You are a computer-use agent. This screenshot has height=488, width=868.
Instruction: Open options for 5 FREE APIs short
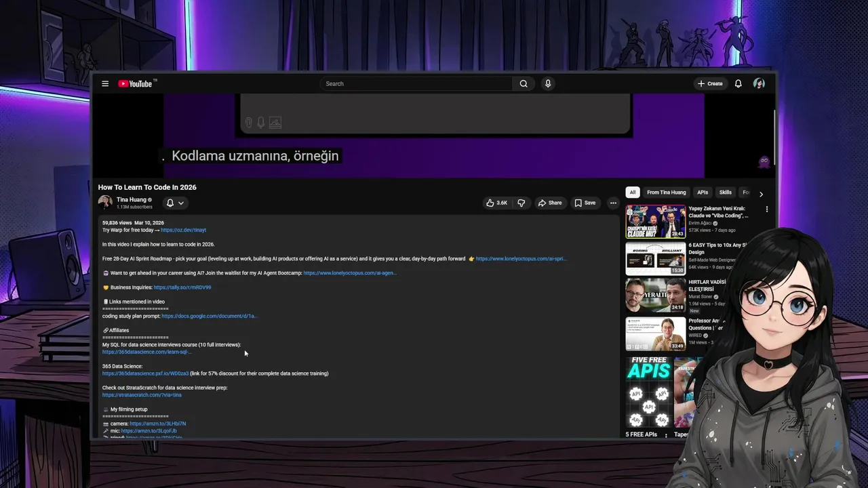tap(666, 435)
